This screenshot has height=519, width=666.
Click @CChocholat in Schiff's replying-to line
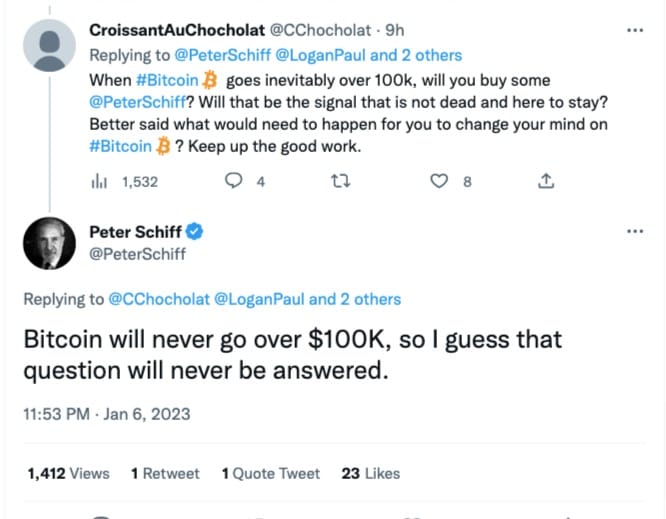[x=159, y=299]
